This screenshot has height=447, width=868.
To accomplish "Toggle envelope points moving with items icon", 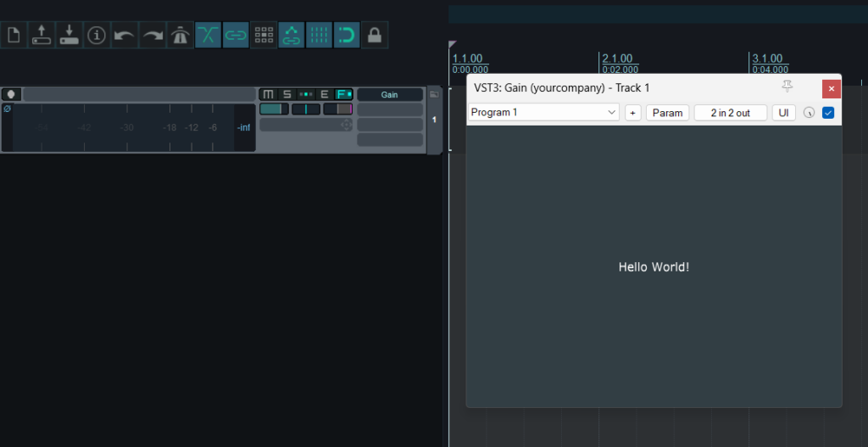I will (x=292, y=36).
